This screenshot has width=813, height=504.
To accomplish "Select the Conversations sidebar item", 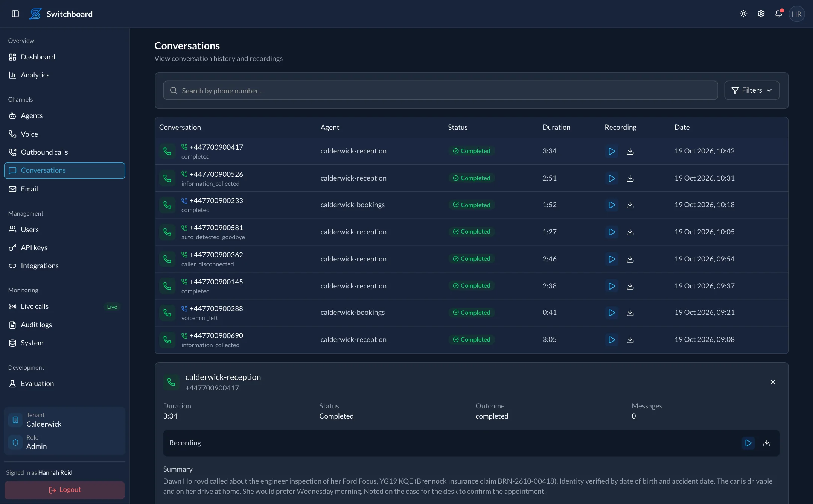I will pos(64,171).
